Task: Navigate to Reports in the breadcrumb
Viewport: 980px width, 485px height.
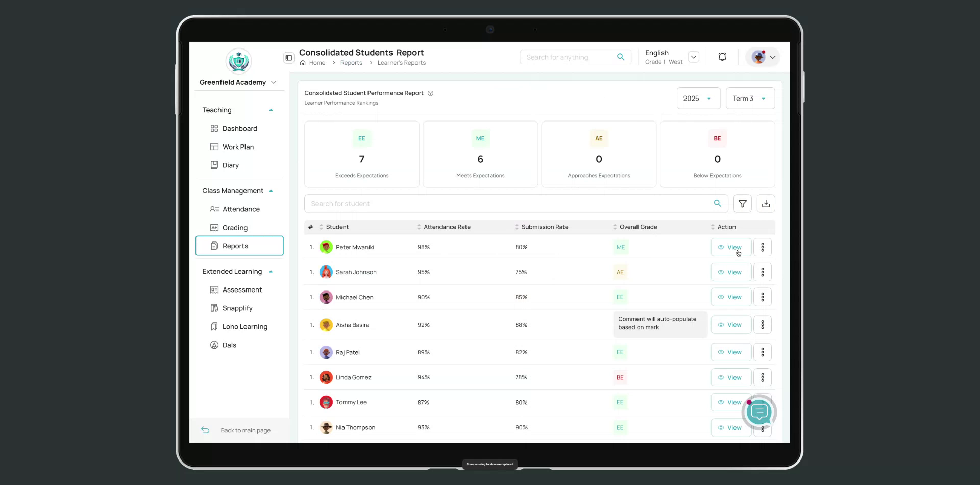Action: coord(351,62)
